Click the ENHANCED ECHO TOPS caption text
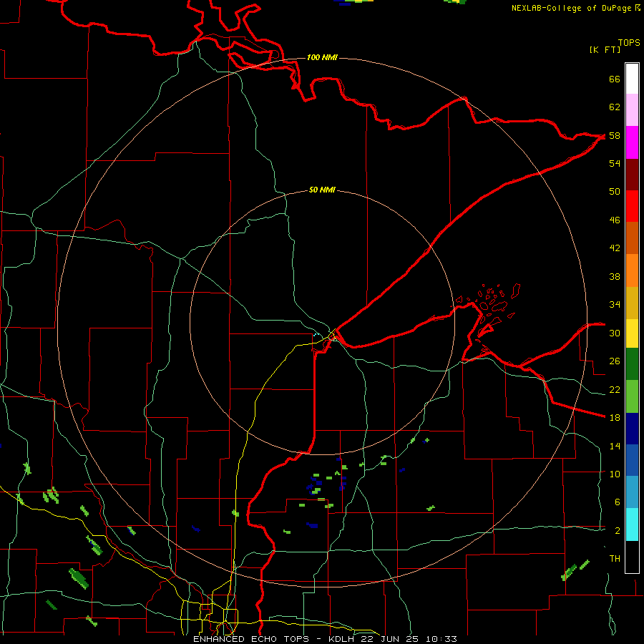The height and width of the screenshot is (644, 644). click(x=251, y=639)
